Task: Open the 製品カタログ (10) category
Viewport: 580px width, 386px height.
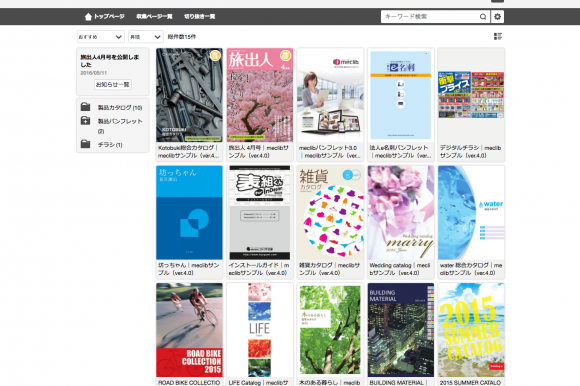Action: coord(119,108)
